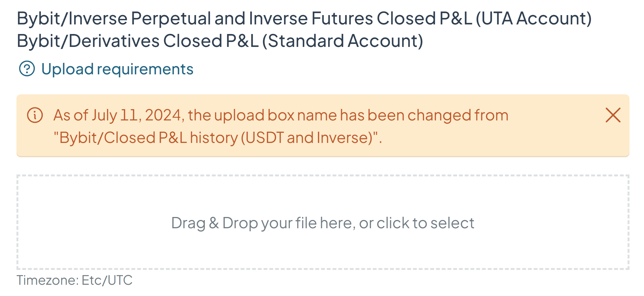Click the Timezone: Etc/UTC label

coord(74,280)
